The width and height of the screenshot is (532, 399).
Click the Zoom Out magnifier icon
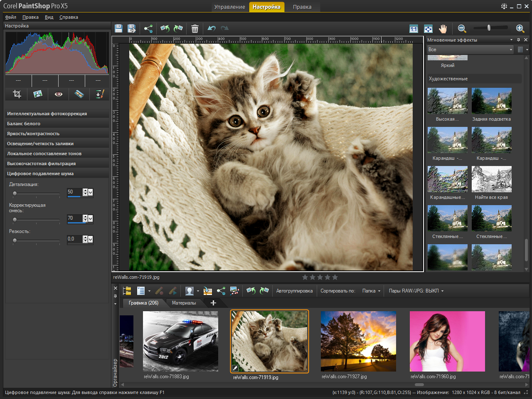coord(462,28)
